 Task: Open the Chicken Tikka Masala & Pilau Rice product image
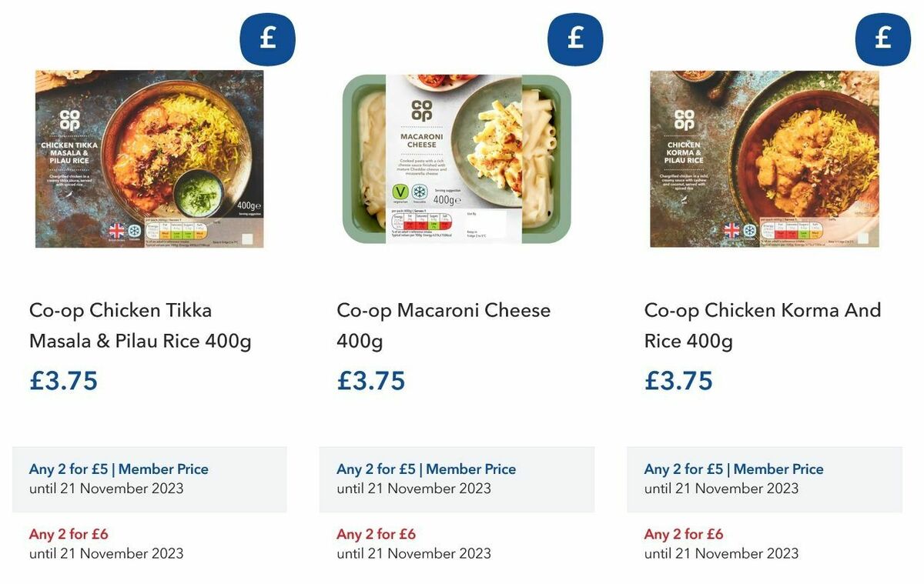(x=150, y=159)
